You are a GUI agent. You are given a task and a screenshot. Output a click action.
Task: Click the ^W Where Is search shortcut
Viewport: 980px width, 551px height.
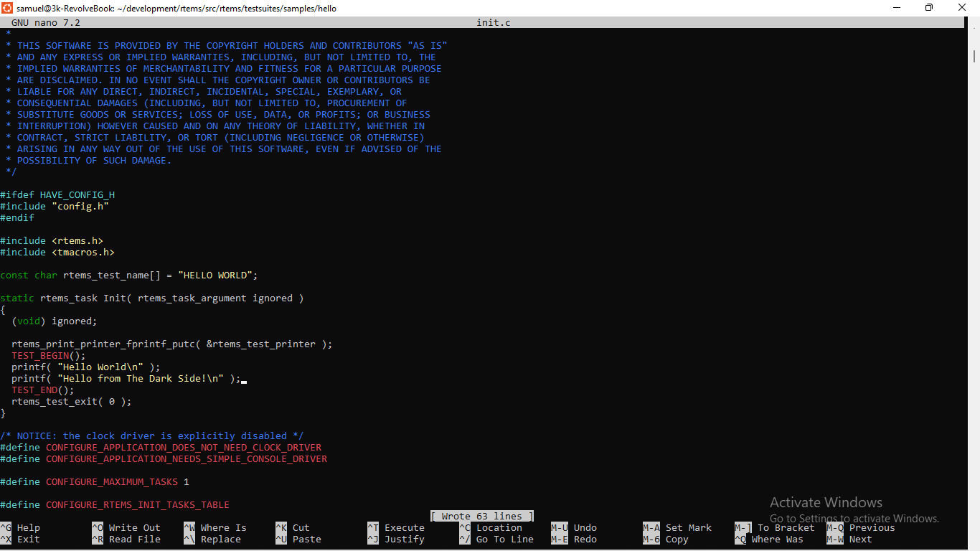tap(215, 527)
